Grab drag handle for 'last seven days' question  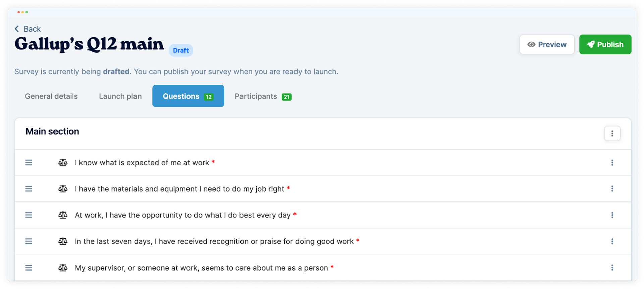tap(29, 241)
